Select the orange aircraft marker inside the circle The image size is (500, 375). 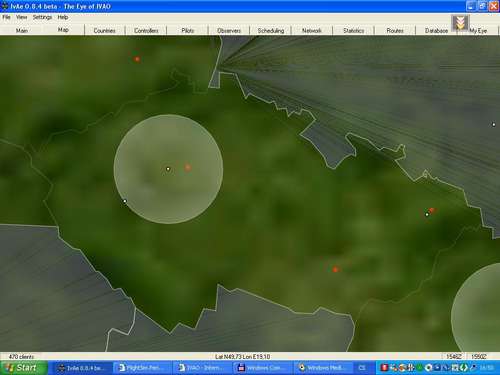tap(188, 167)
